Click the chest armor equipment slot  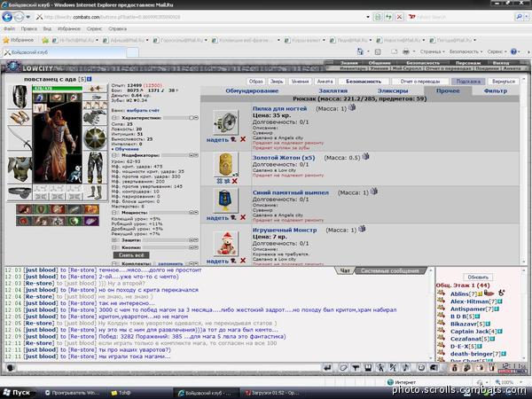tap(20, 168)
